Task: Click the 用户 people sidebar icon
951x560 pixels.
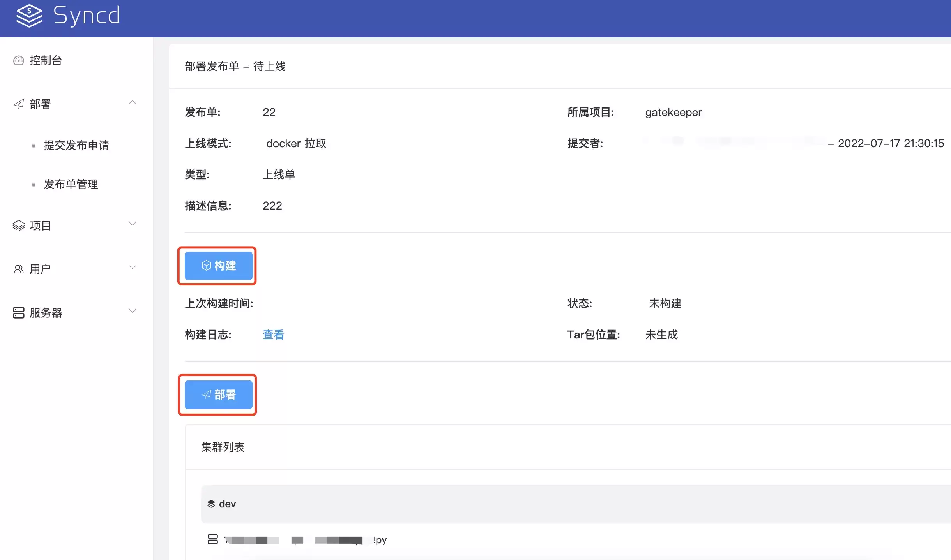Action: (19, 269)
